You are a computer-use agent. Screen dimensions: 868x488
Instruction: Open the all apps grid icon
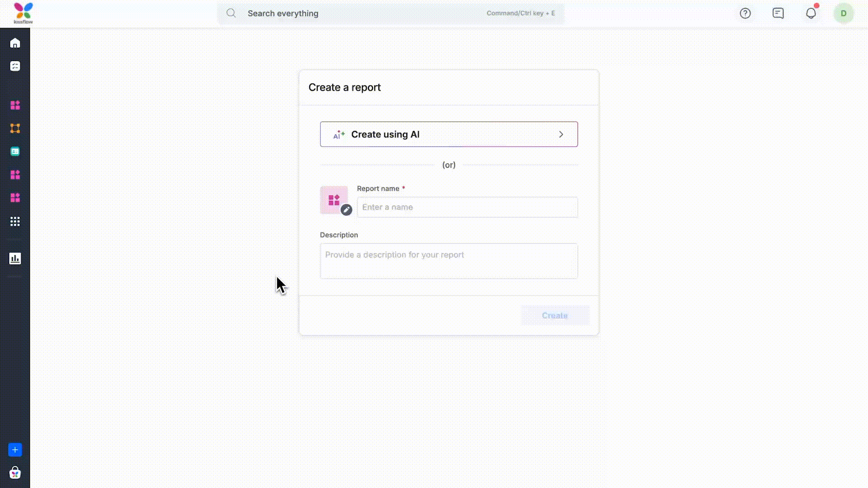coord(15,221)
